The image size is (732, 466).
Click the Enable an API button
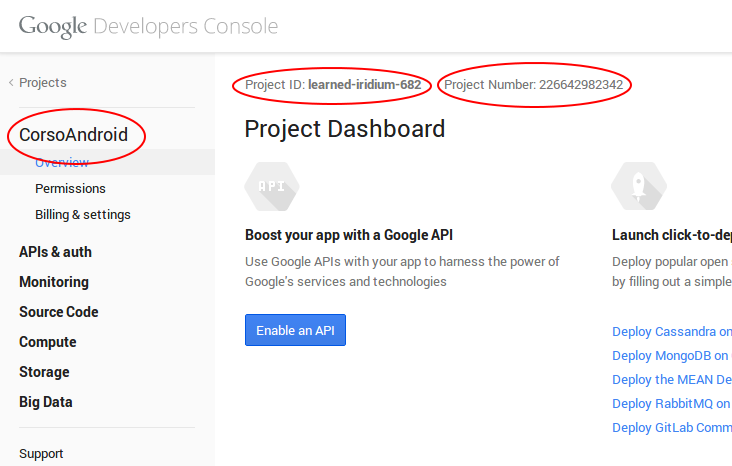coord(296,330)
